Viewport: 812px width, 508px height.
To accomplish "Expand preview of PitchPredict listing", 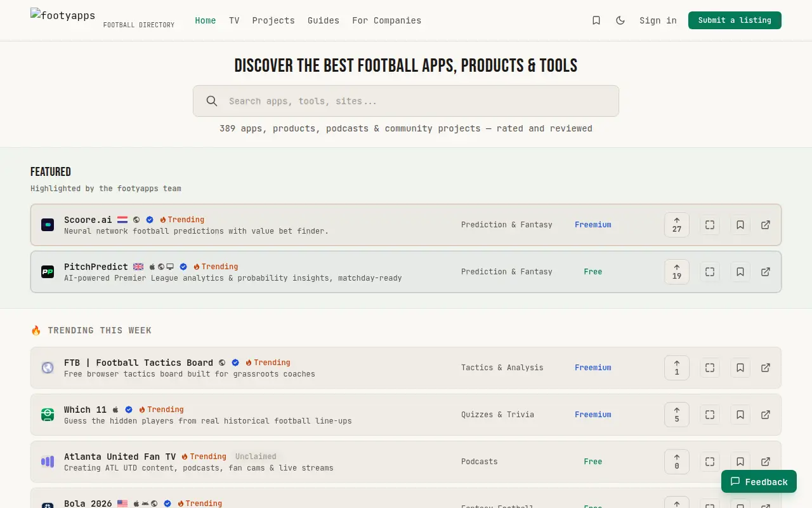I will click(710, 272).
